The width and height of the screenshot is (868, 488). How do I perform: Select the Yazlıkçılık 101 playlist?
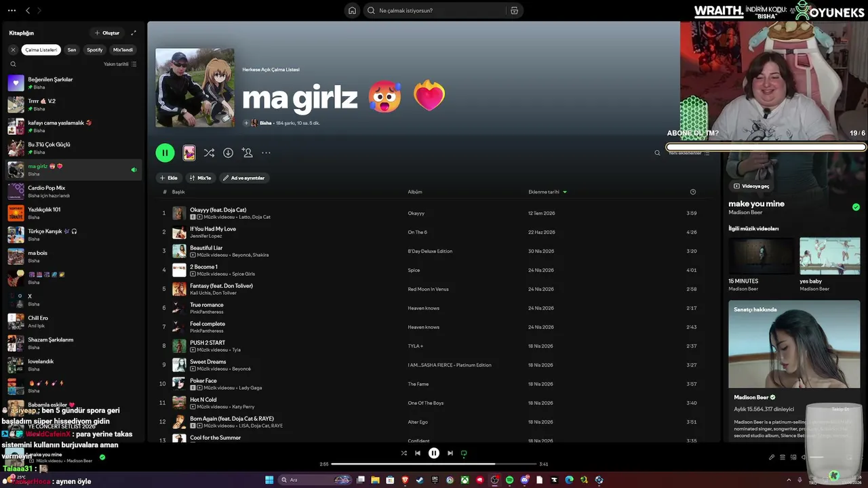click(75, 213)
